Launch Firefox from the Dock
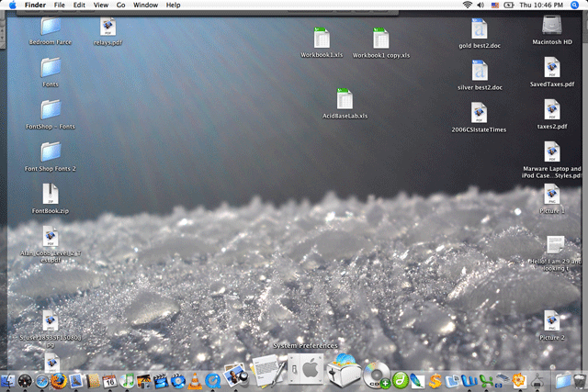The width and height of the screenshot is (588, 392). (59, 381)
